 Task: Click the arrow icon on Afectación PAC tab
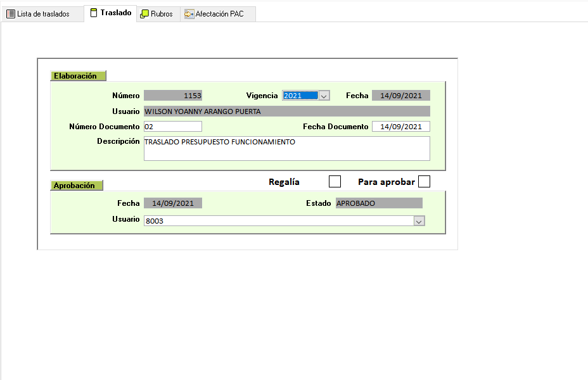pyautogui.click(x=189, y=14)
